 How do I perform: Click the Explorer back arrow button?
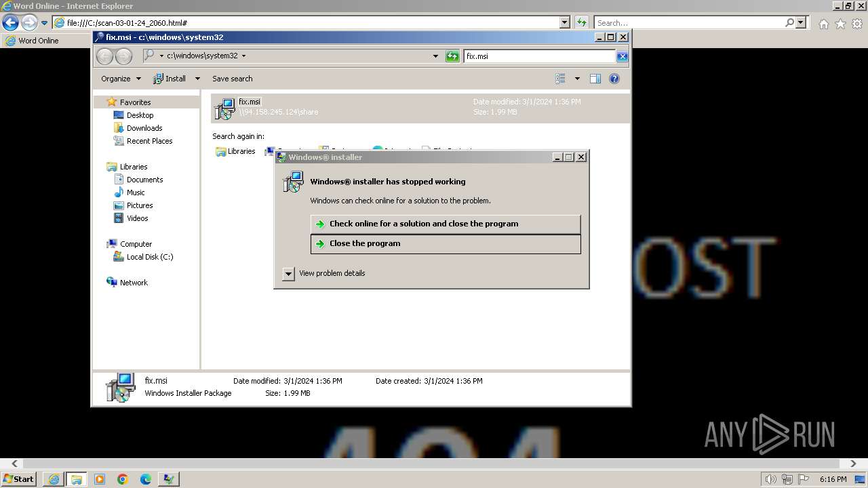point(104,56)
